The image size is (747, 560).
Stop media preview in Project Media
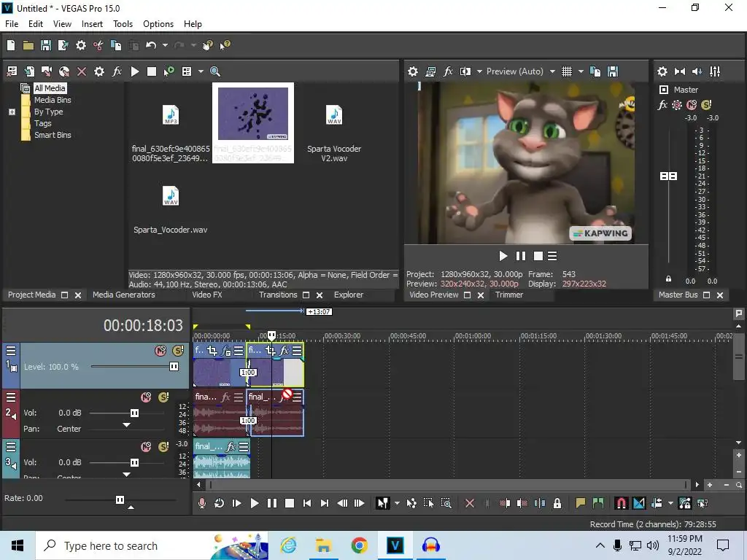pyautogui.click(x=152, y=71)
